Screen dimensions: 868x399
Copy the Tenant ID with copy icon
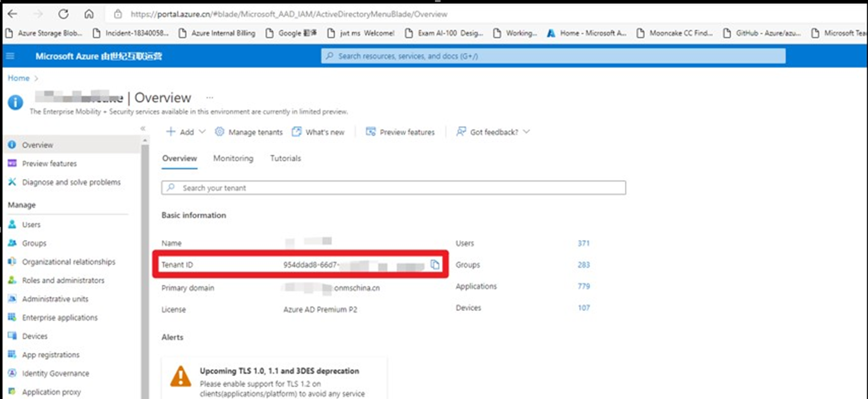click(435, 264)
